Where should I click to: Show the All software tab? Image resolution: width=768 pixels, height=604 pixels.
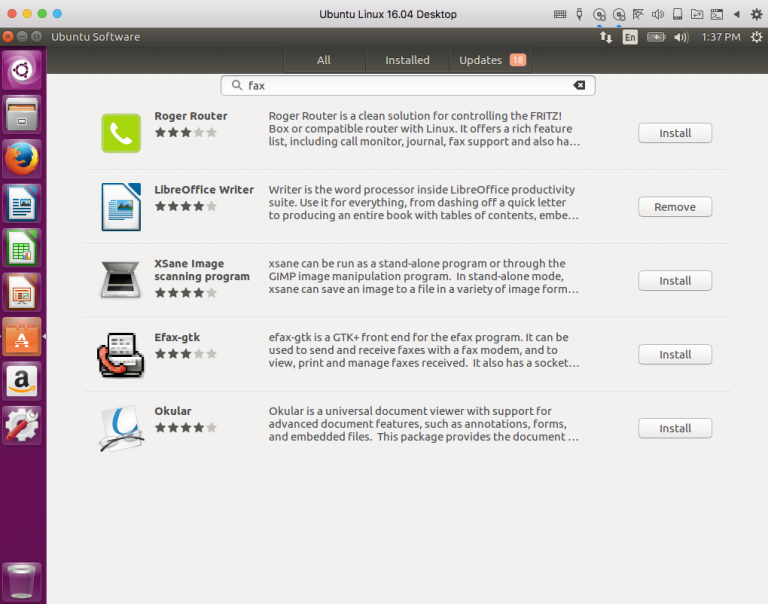(x=324, y=60)
